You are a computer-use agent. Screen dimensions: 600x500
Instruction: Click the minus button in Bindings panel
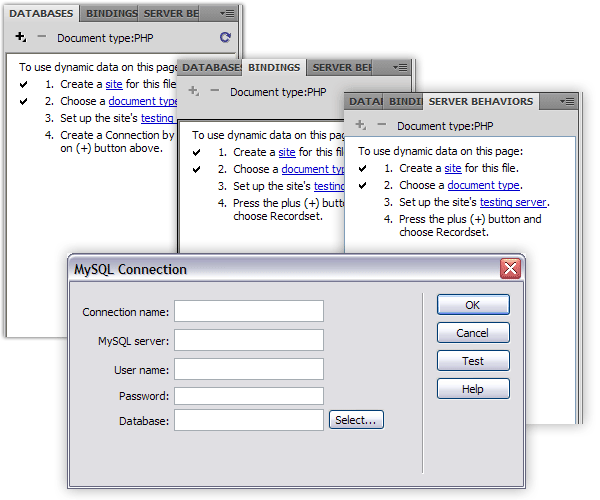(x=215, y=91)
